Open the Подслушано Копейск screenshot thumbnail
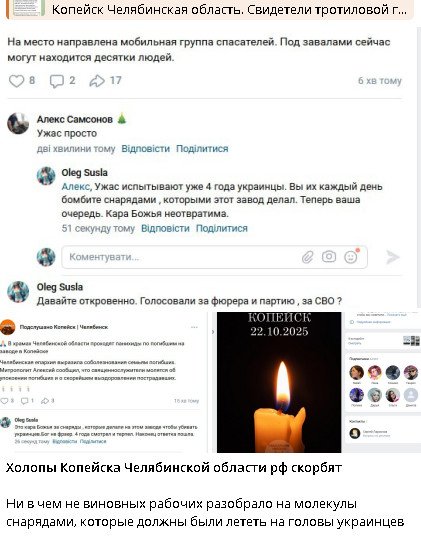 103,382
